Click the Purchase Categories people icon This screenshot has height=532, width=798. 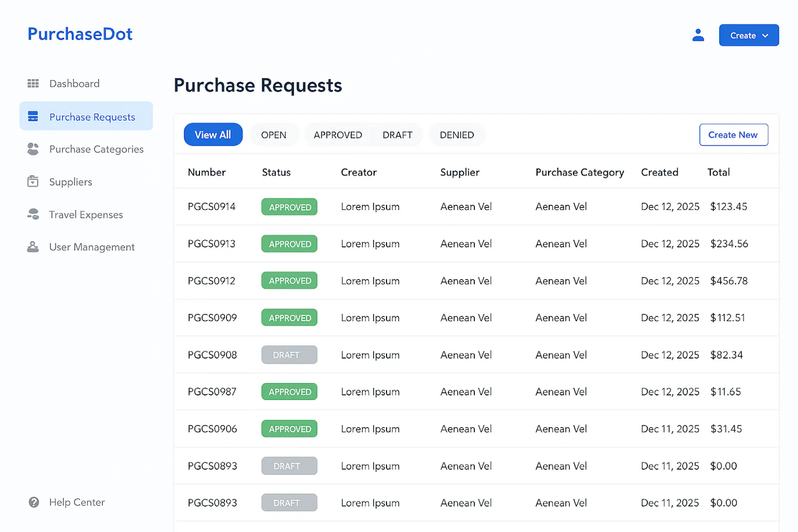33,149
